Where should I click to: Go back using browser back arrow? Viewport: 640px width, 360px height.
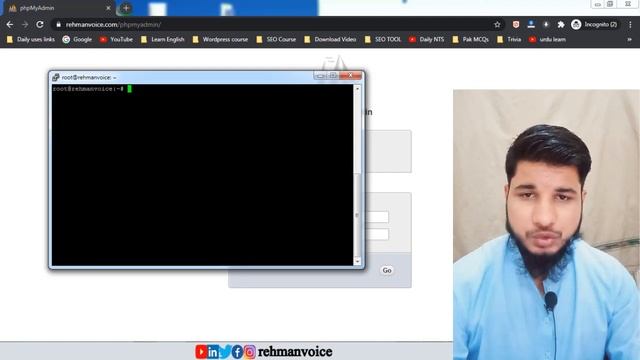(x=10, y=24)
